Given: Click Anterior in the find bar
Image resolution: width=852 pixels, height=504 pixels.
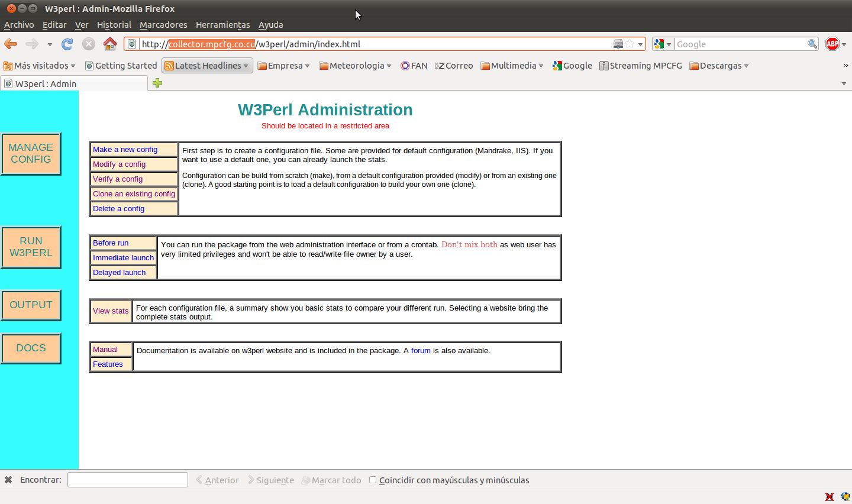Looking at the screenshot, I should coord(217,480).
